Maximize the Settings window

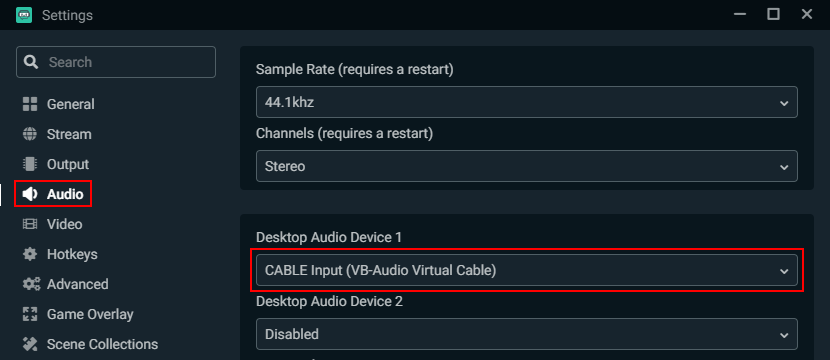[x=773, y=14]
